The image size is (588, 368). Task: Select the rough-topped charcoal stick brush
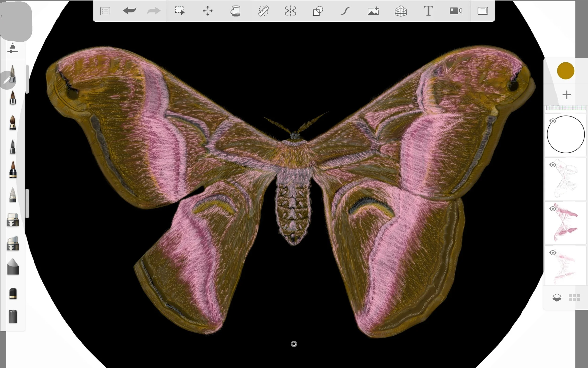click(x=13, y=316)
